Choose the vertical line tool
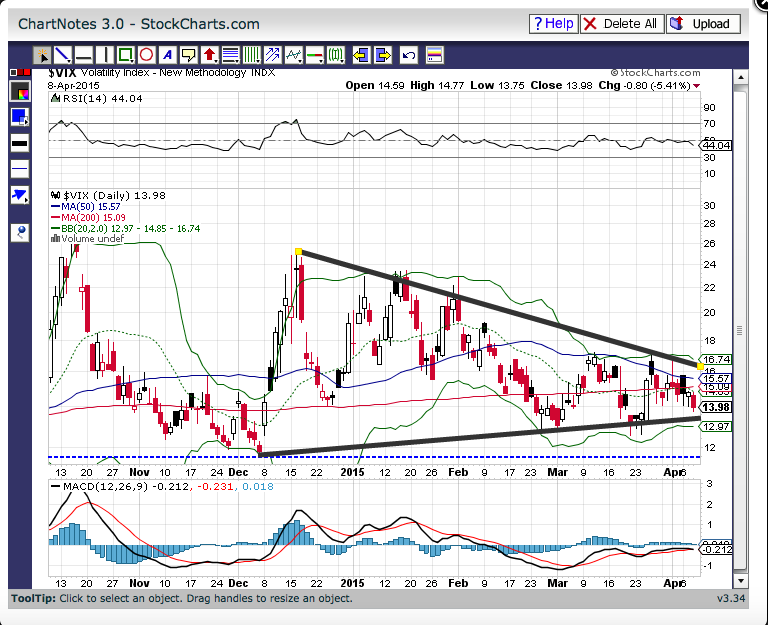Viewport: 768px width, 625px height. click(104, 55)
